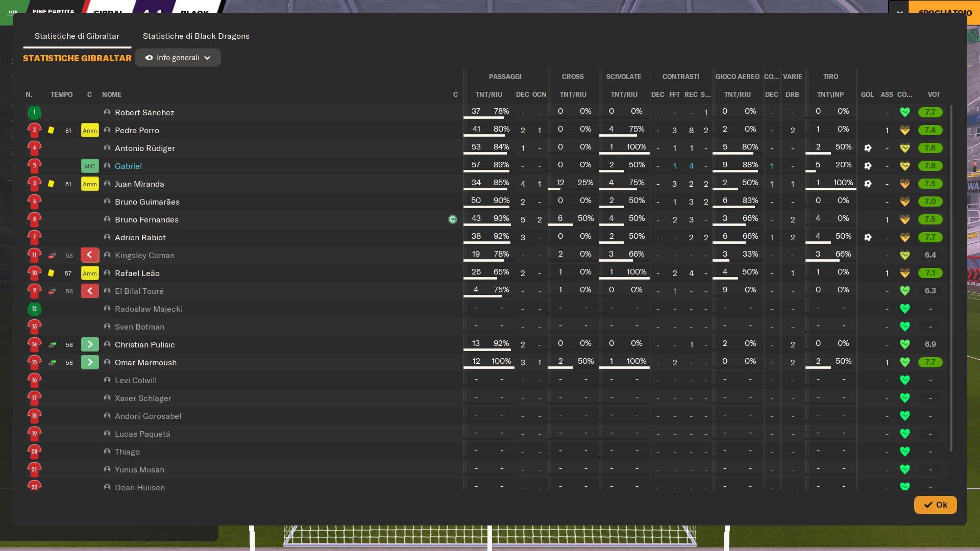Image resolution: width=980 pixels, height=551 pixels.
Task: Switch to Statistiche di Black Dragons tab
Action: 196,36
